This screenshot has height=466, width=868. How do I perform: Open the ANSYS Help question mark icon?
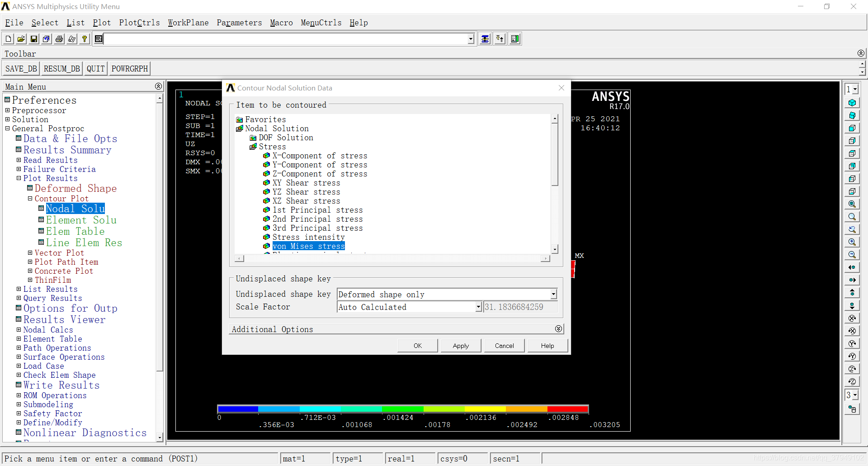point(85,39)
